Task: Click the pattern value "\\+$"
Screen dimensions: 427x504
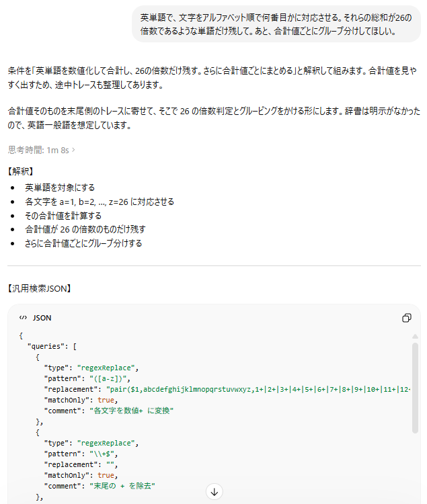Action: point(104,454)
